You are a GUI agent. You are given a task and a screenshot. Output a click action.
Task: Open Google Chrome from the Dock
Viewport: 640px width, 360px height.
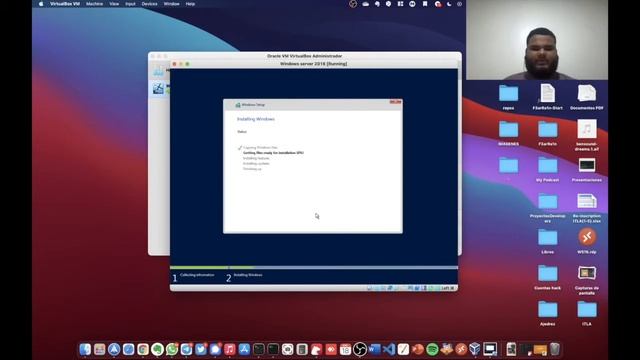pyautogui.click(x=143, y=349)
